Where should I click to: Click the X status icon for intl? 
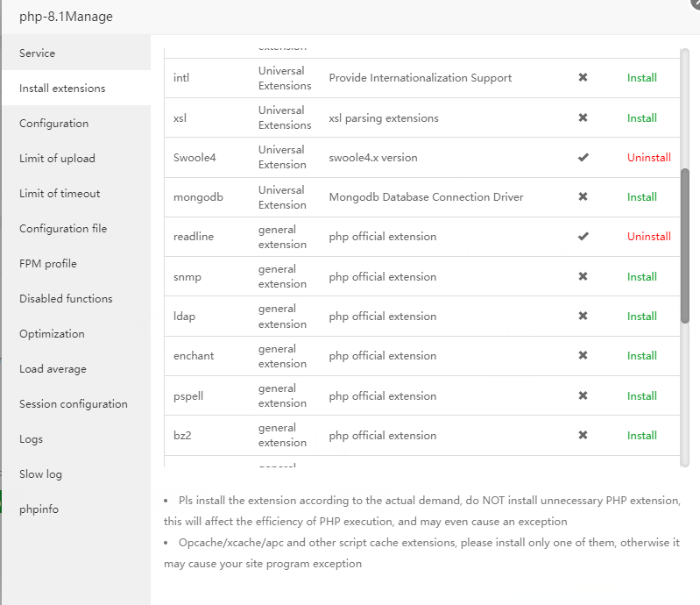click(x=583, y=78)
